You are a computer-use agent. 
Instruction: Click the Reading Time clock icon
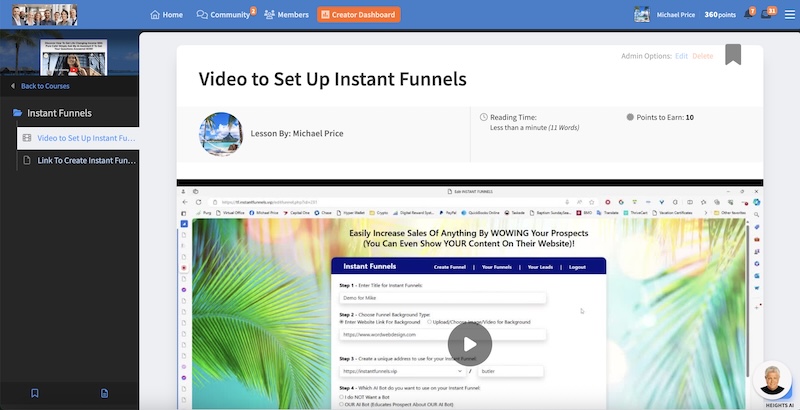coord(484,117)
